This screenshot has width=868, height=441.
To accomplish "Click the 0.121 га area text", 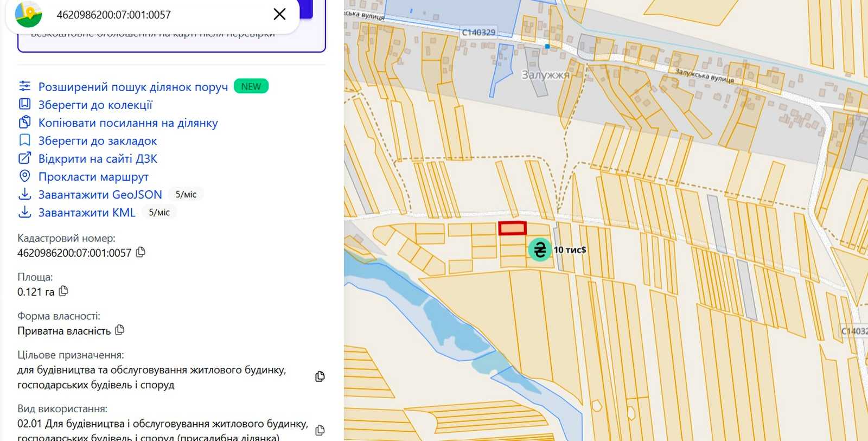I will (x=36, y=292).
